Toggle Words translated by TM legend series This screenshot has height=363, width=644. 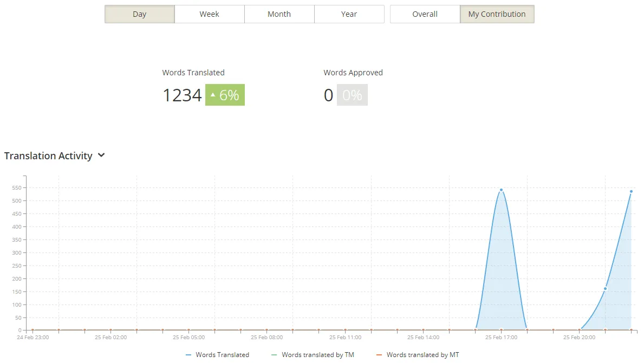[313, 355]
